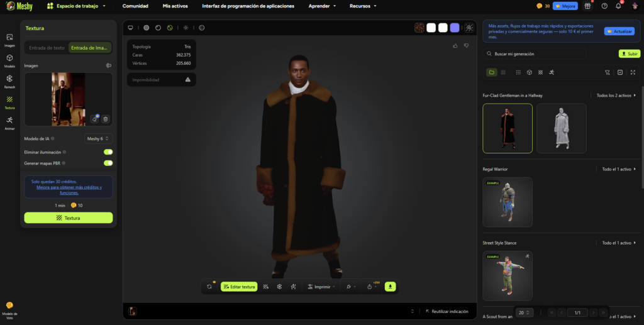Viewport: 644px width, 325px height.
Task: Click the filter funnel icon in assets
Action: click(608, 72)
